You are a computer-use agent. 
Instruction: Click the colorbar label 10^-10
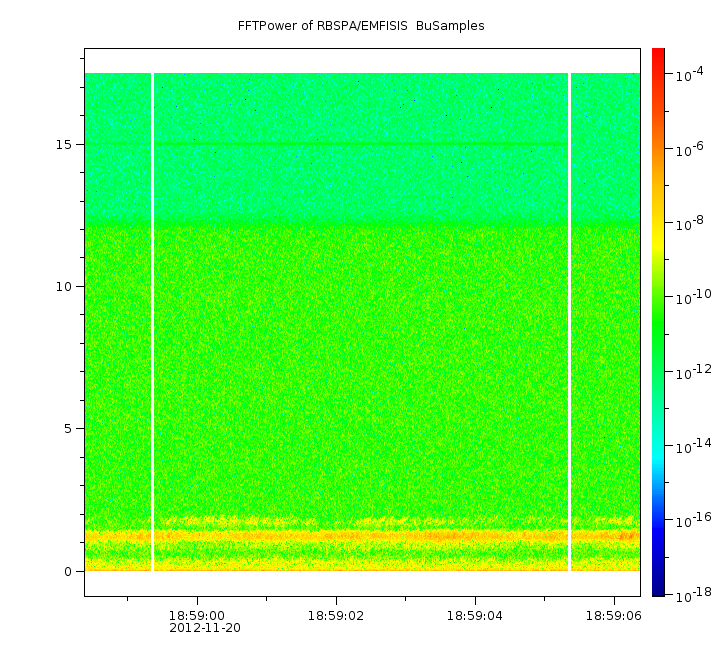click(x=694, y=297)
